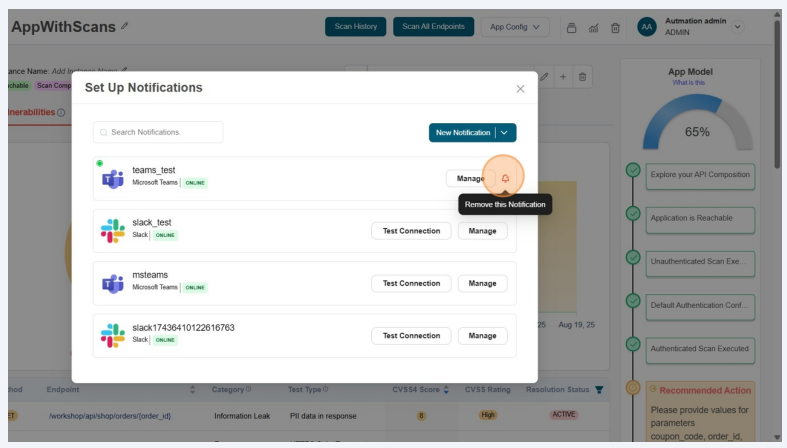Click the Slack logo for slack_test

click(x=112, y=231)
